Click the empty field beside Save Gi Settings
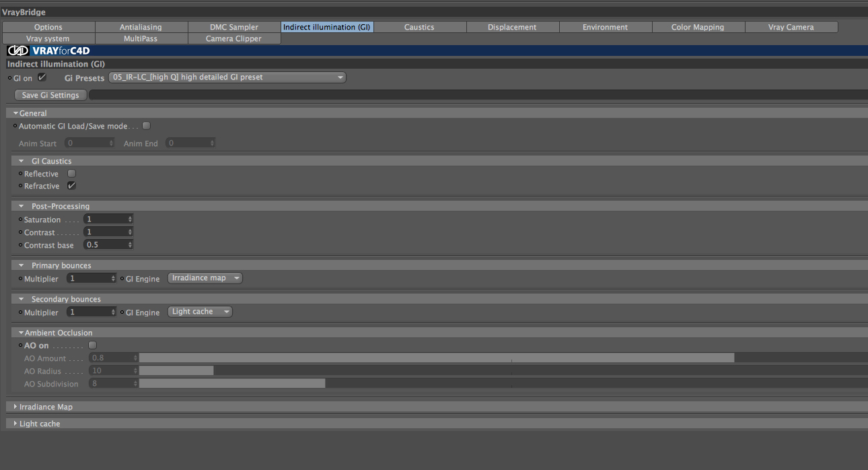868x470 pixels. [478, 95]
